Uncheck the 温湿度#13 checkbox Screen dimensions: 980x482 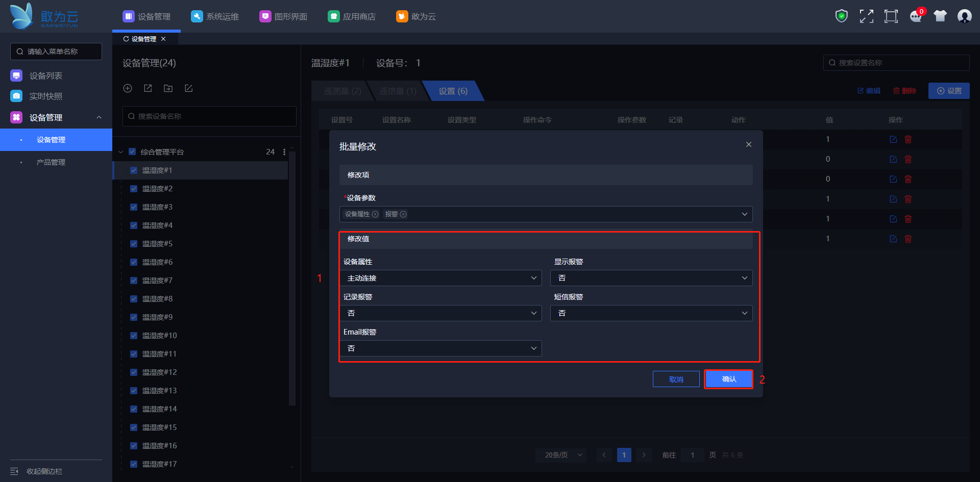tap(134, 391)
